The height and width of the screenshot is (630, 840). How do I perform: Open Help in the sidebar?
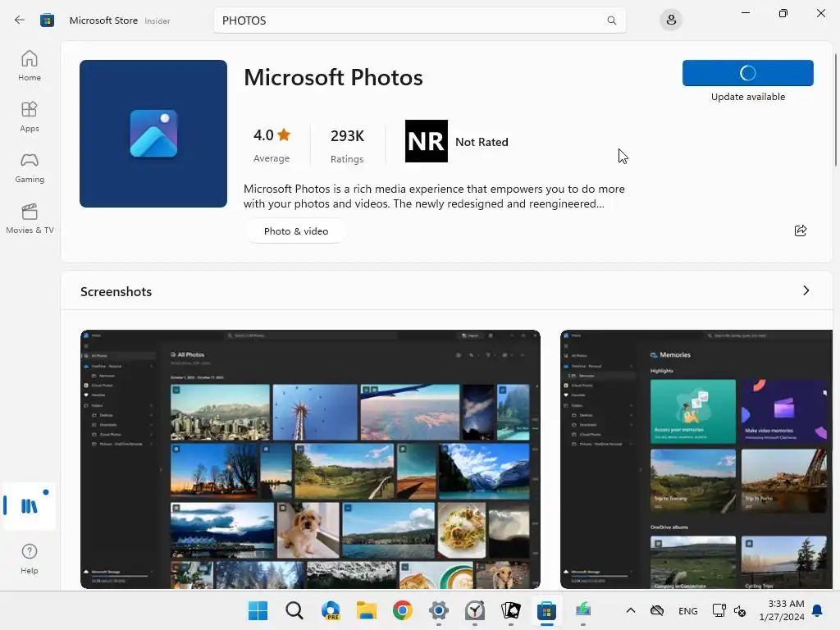30,559
